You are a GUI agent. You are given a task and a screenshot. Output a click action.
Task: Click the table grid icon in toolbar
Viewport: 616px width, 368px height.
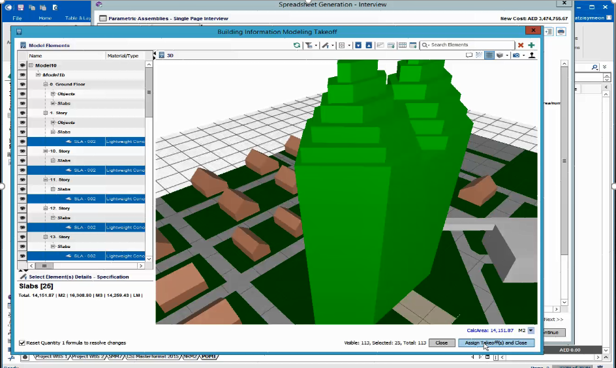pos(402,45)
